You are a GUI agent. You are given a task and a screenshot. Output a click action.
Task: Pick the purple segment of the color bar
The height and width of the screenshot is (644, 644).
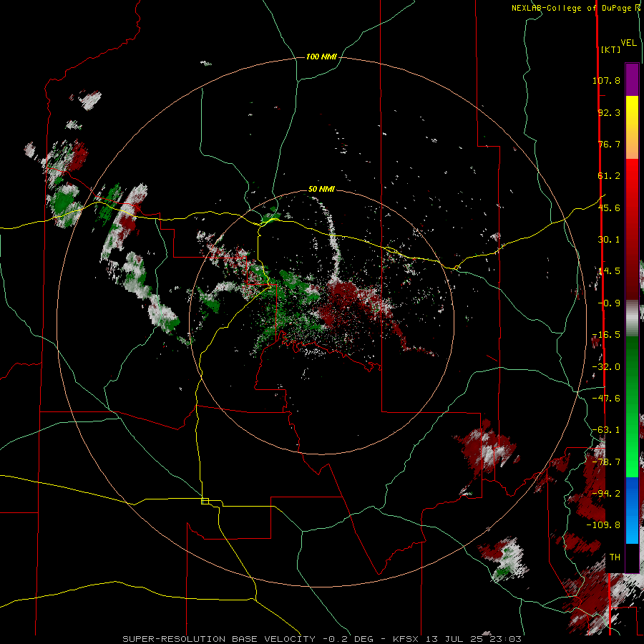tap(632, 79)
